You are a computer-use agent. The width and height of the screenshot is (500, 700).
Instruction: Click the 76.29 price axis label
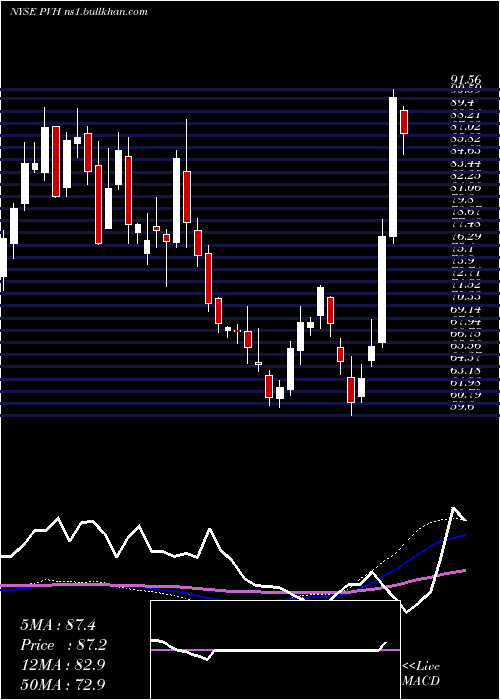point(465,237)
